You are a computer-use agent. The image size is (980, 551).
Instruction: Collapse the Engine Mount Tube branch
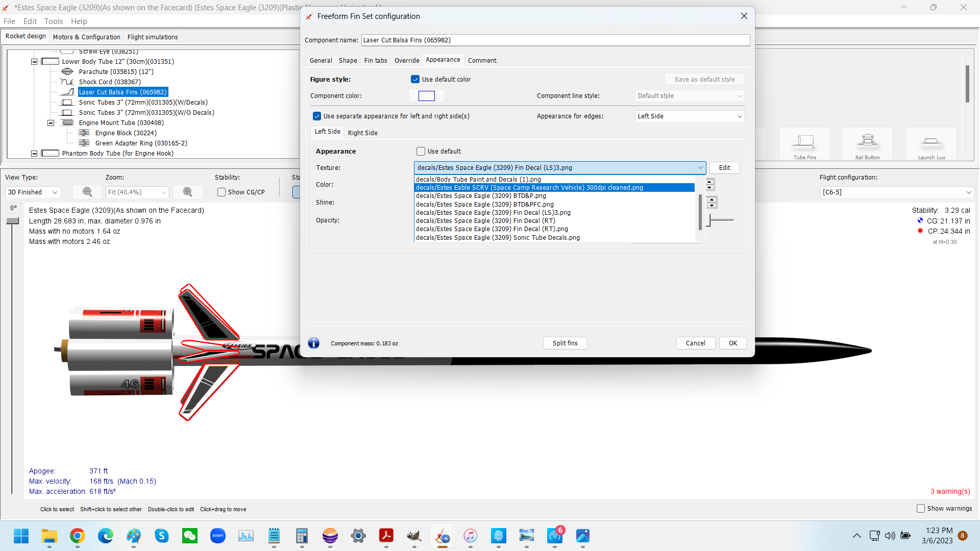51,122
